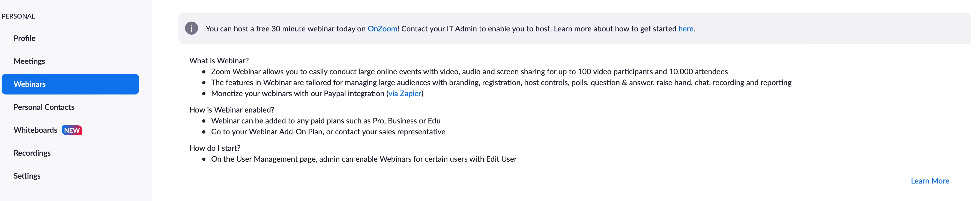Follow the OnZoom link in the banner
The height and width of the screenshot is (201, 980).
coord(382,29)
